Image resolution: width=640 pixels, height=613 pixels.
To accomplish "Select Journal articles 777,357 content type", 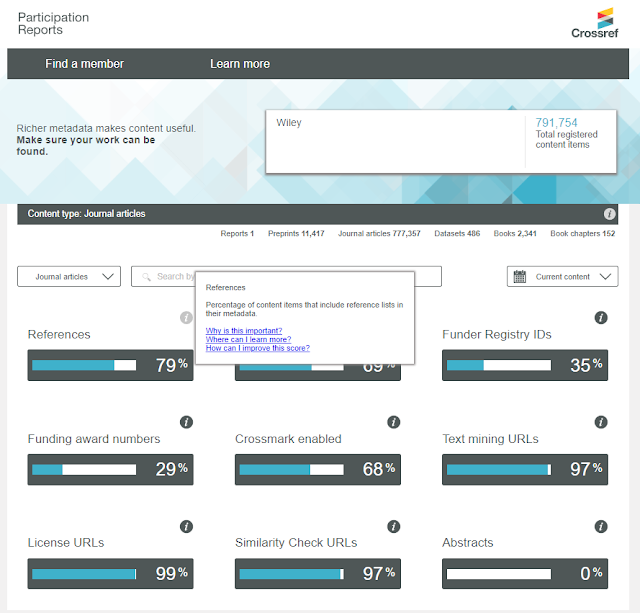I will (379, 233).
